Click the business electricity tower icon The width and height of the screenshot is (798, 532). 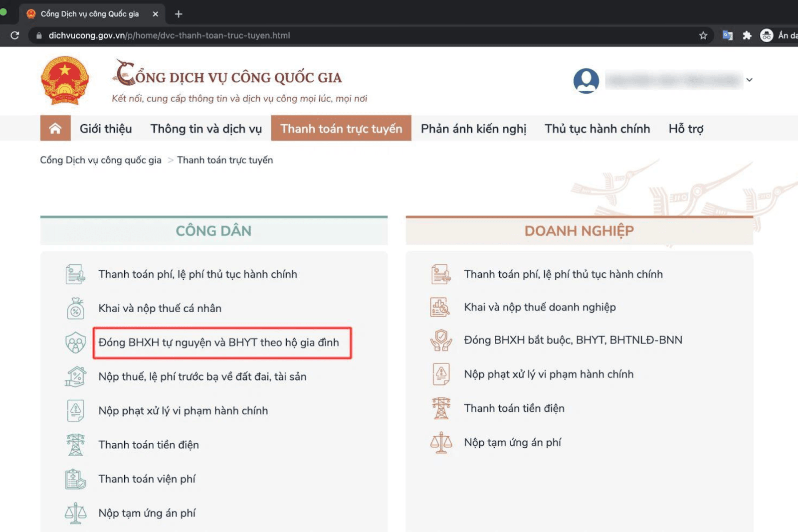(x=441, y=408)
